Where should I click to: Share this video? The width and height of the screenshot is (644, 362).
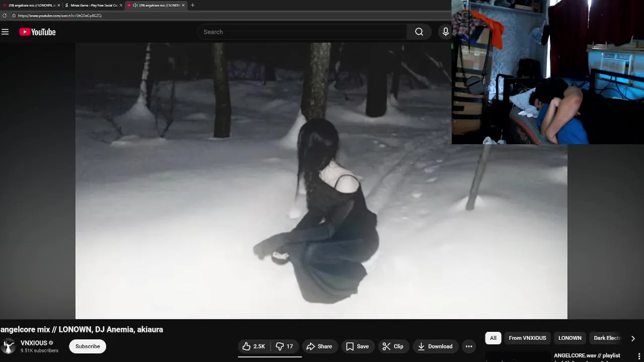point(319,346)
